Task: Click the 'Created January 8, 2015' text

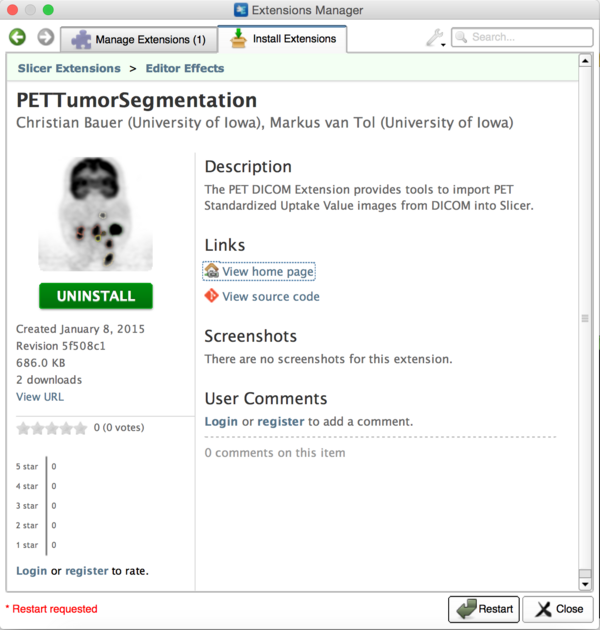Action: pos(80,329)
